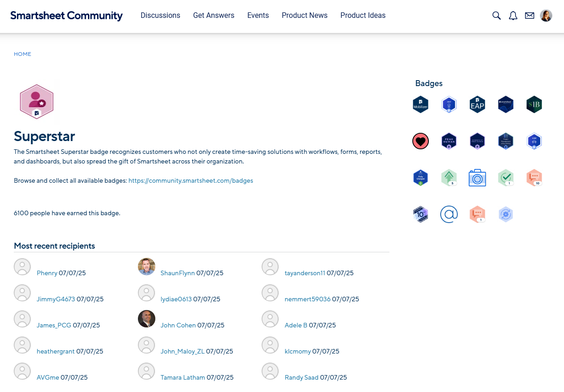Open Adele B's profile link

pyautogui.click(x=296, y=326)
